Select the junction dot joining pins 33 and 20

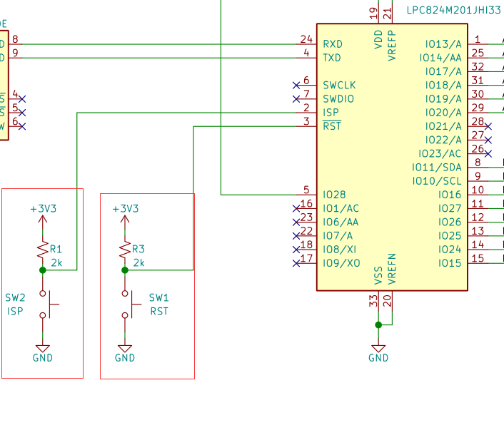378,325
